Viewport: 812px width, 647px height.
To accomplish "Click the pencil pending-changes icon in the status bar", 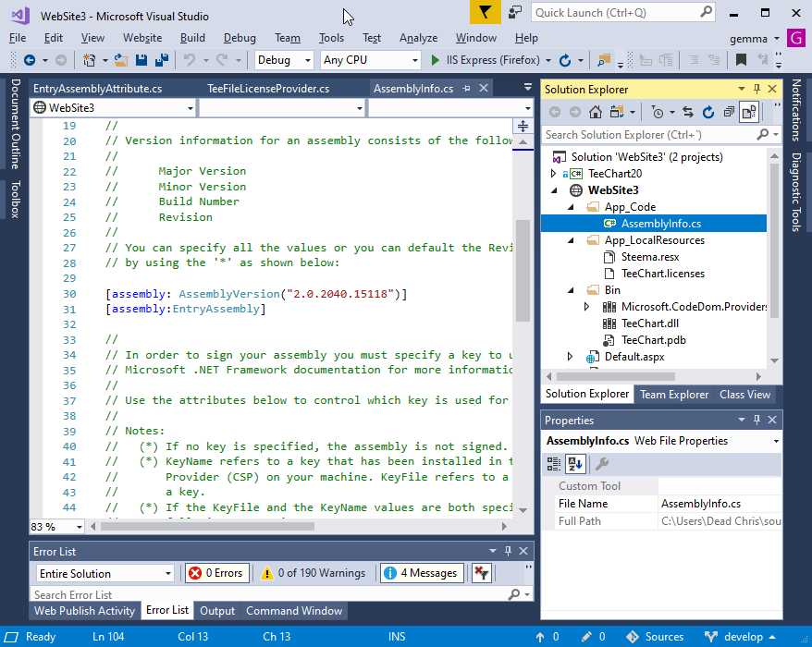I will click(586, 637).
